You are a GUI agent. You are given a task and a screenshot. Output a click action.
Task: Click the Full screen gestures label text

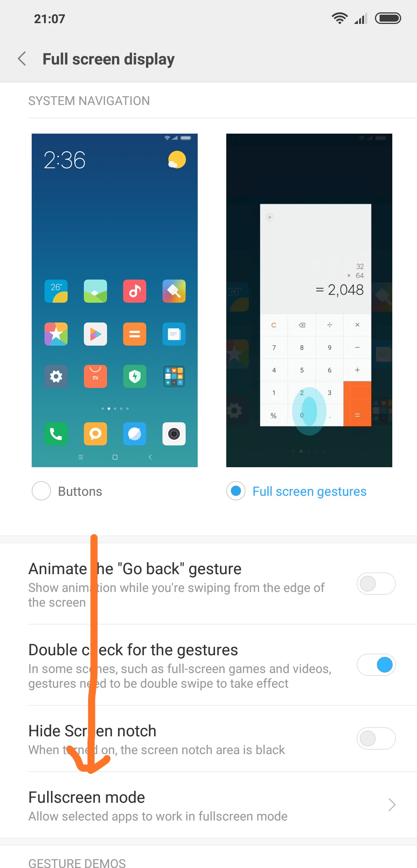[x=310, y=491]
